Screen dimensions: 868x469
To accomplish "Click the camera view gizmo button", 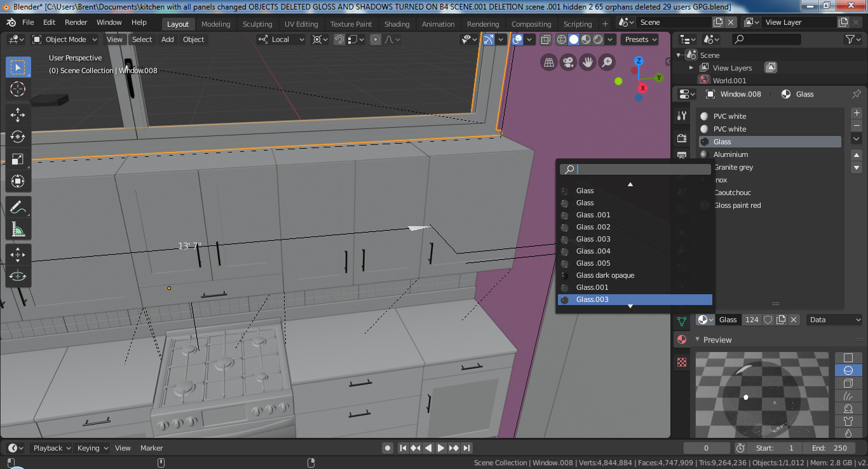I will click(568, 62).
